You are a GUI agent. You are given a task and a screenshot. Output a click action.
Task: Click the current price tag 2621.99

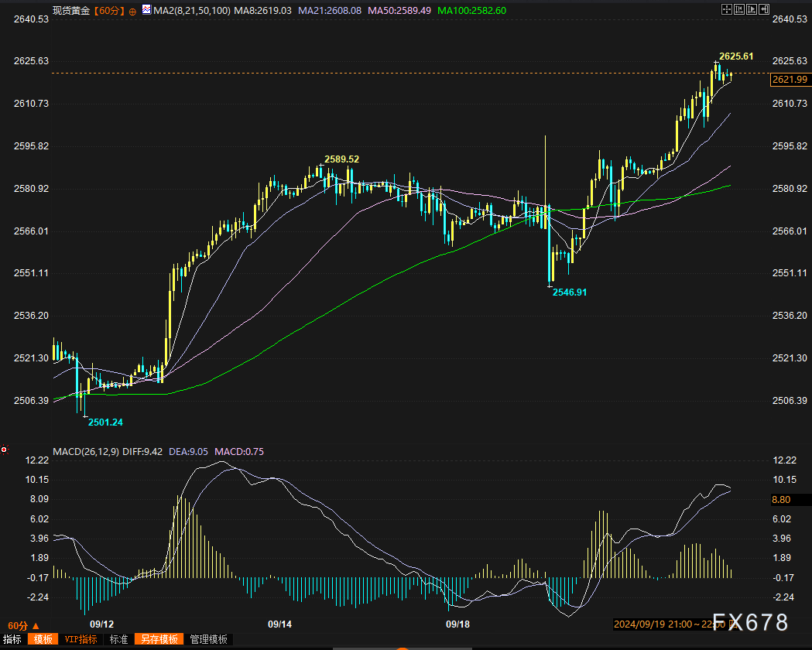790,80
